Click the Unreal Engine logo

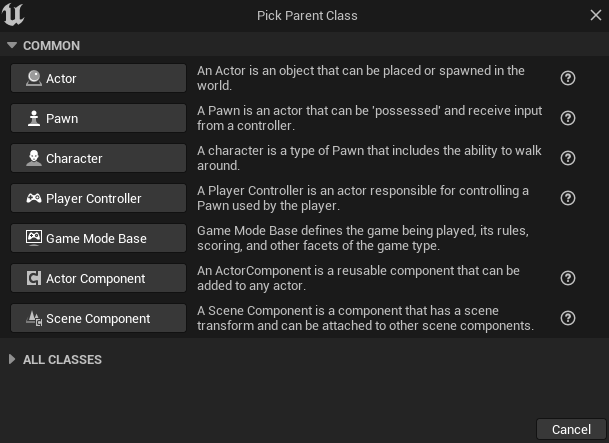(13, 15)
